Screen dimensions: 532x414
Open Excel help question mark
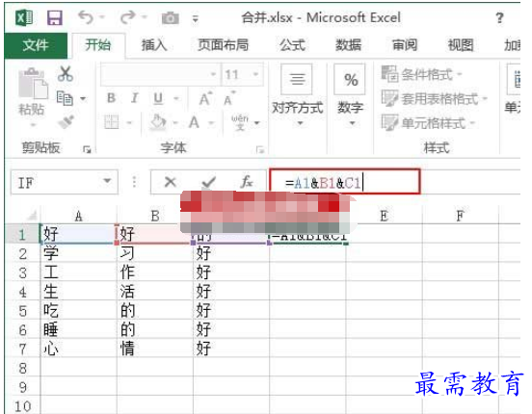[x=499, y=18]
